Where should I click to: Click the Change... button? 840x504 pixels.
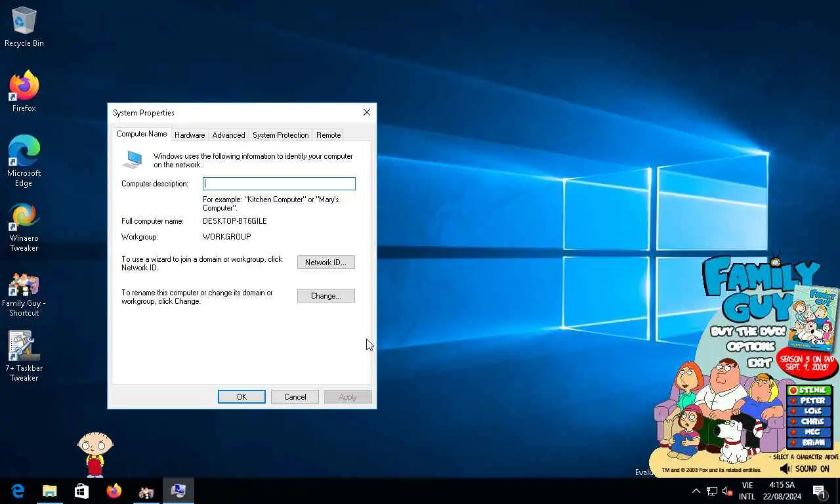[326, 296]
